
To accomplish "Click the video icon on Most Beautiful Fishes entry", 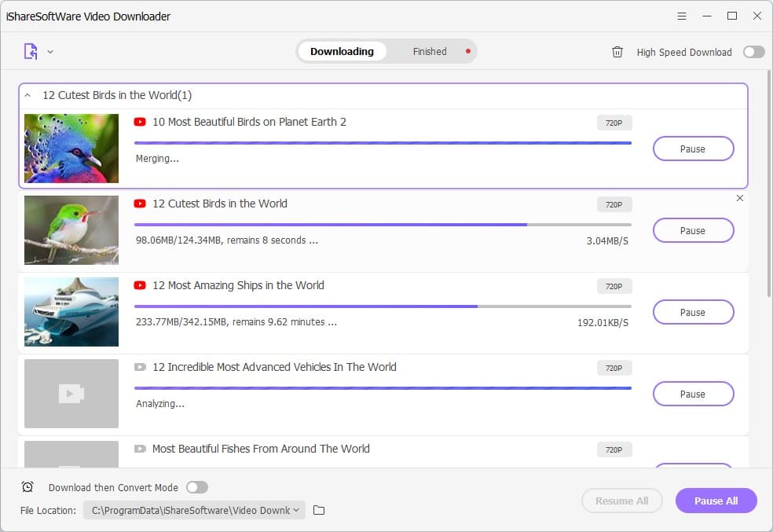I will [140, 449].
